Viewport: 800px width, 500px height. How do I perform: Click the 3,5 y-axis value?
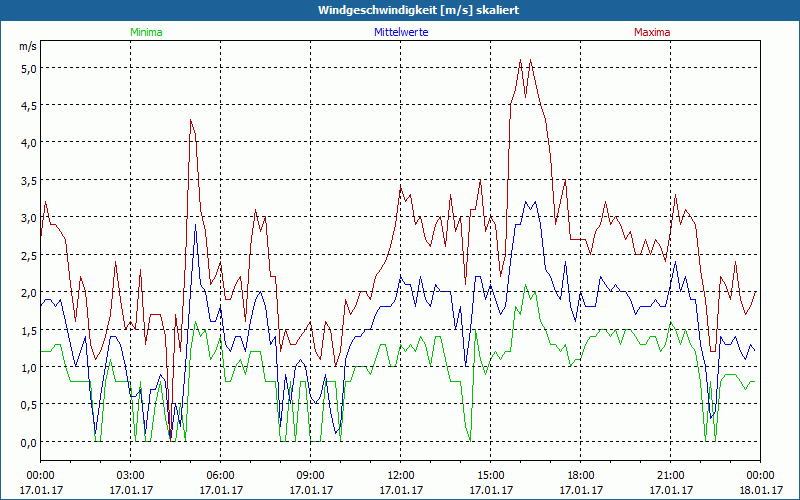(29, 181)
